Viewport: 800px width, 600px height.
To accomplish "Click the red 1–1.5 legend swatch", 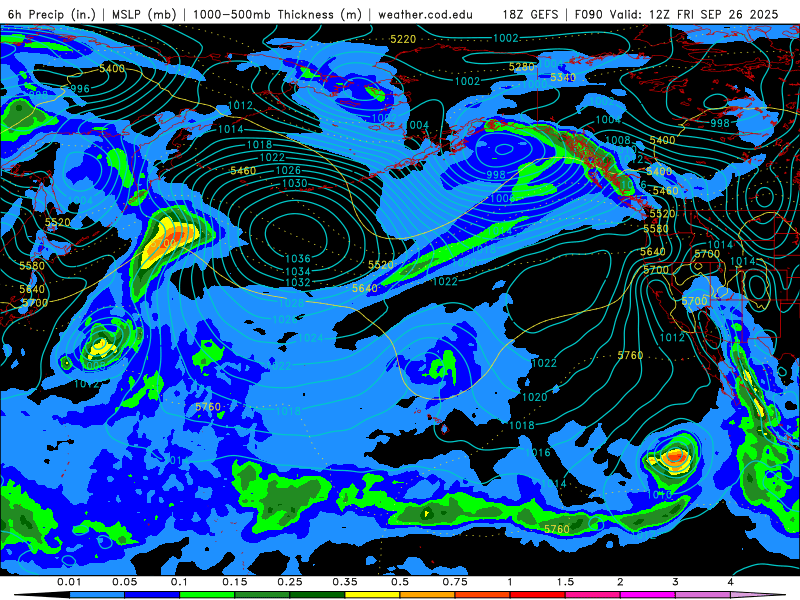I will pyautogui.click(x=538, y=595).
